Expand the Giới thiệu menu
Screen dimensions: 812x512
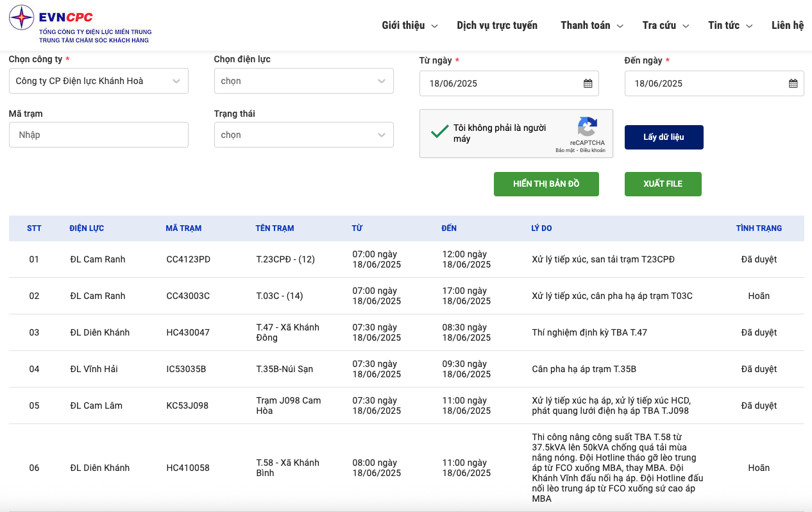coord(409,26)
